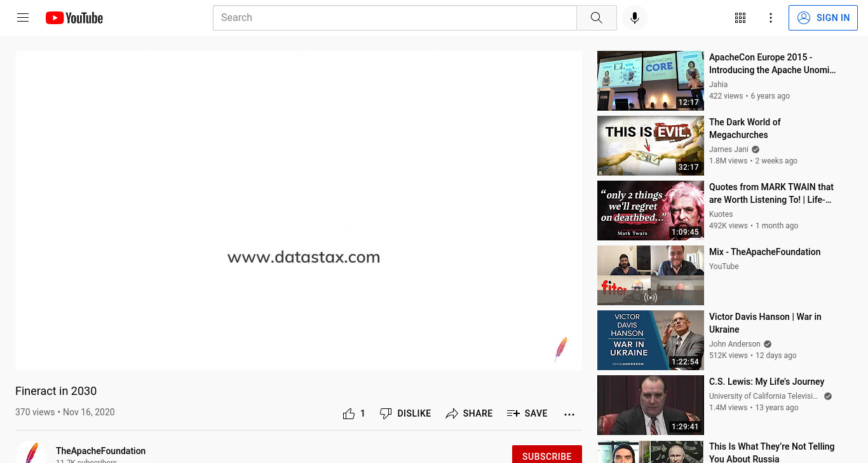Click the Jahia channel name

click(x=719, y=84)
